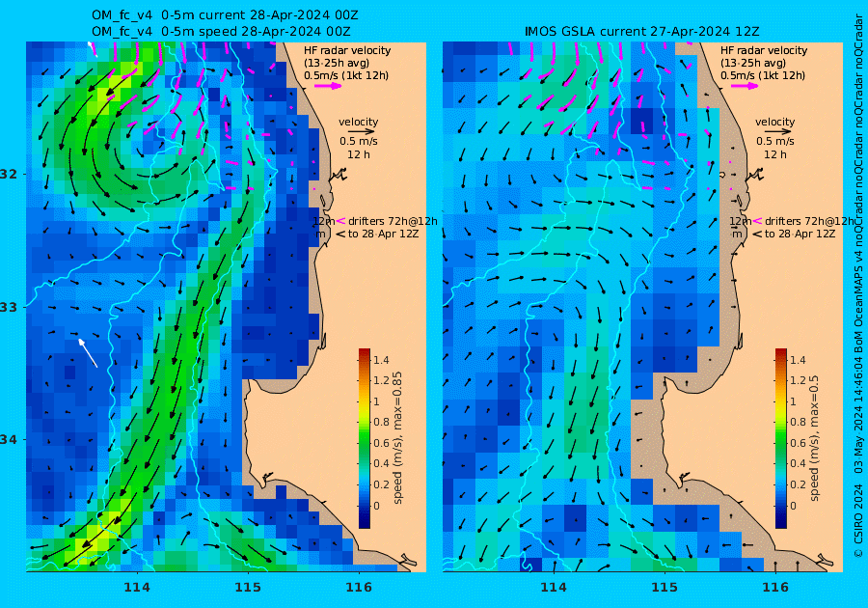Click 'drifters 72h@12h' text in right map

coord(809,221)
